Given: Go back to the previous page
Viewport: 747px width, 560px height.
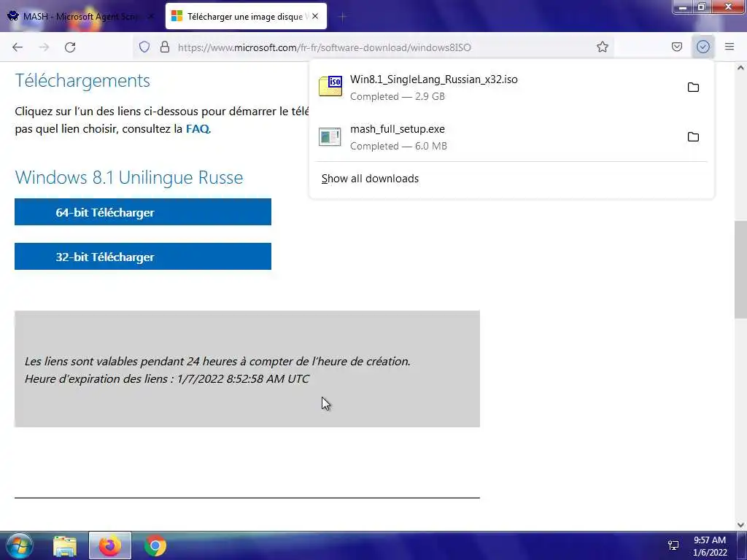Looking at the screenshot, I should point(18,47).
